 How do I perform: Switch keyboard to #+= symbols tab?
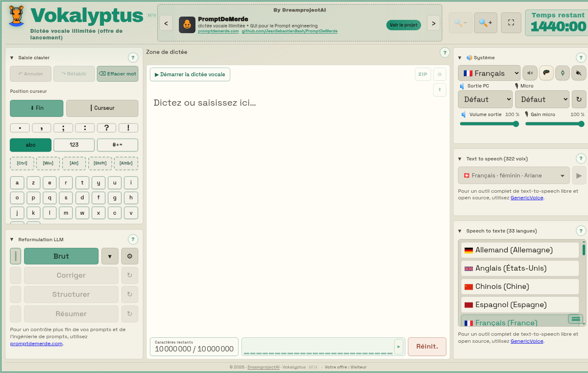coord(118,145)
